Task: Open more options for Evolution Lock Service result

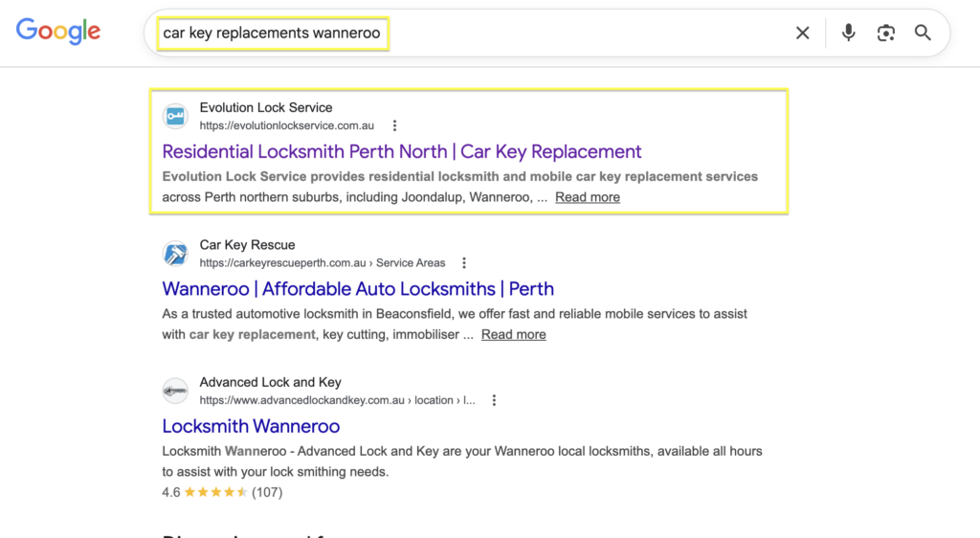Action: click(x=394, y=125)
